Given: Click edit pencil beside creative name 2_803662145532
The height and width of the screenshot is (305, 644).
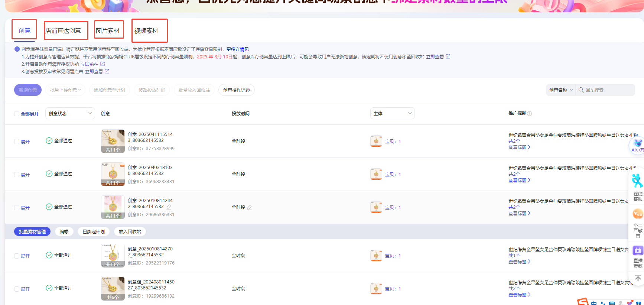Looking at the screenshot, I should [x=169, y=207].
